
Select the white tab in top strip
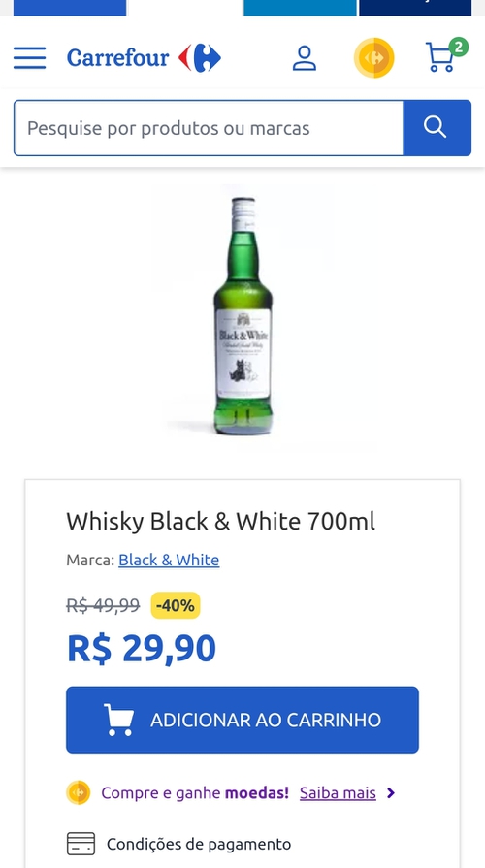(x=185, y=8)
